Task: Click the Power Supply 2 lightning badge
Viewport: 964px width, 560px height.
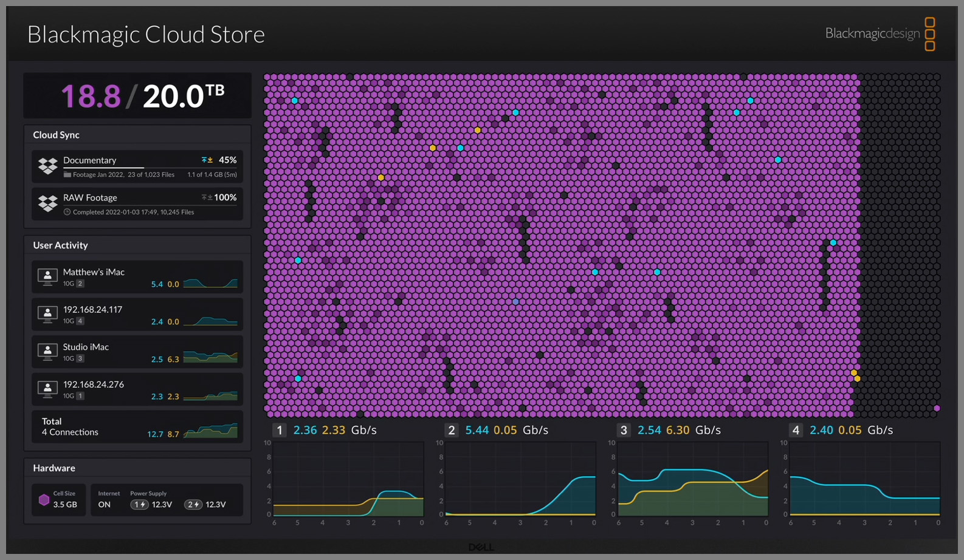Action: tap(193, 505)
